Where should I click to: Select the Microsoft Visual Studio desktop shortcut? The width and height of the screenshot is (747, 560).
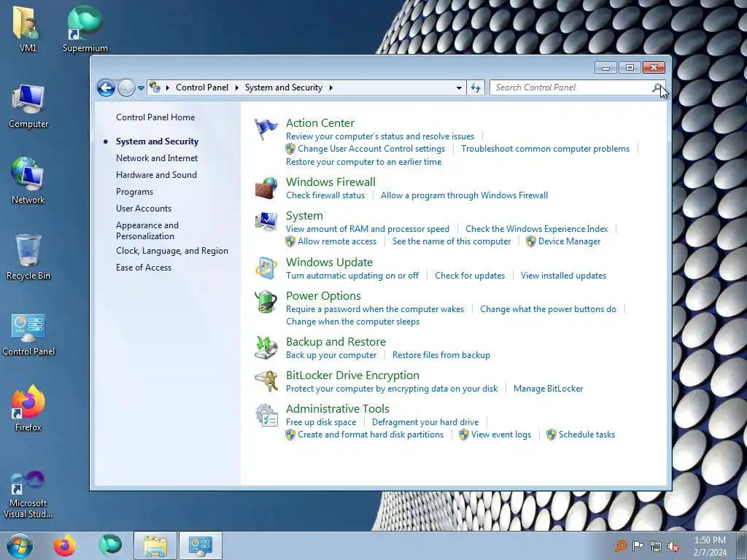click(x=28, y=494)
